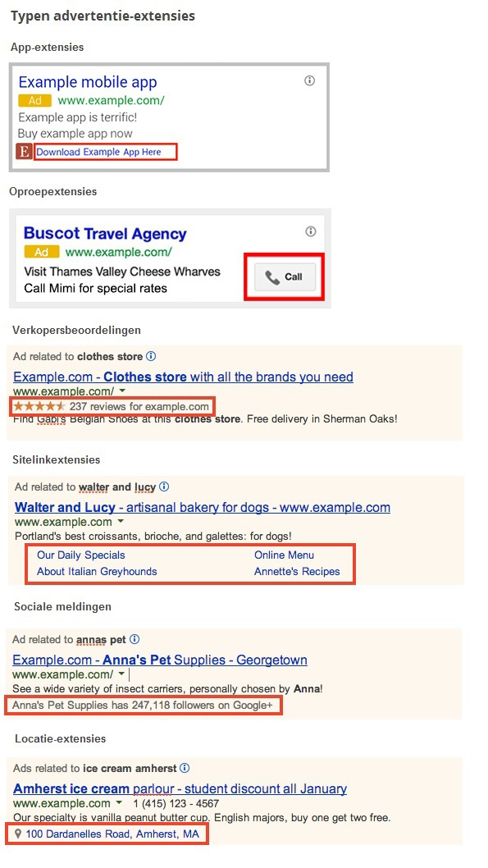488x868 pixels.
Task: Open Amherst ice cream parlour headline
Action: [180, 788]
